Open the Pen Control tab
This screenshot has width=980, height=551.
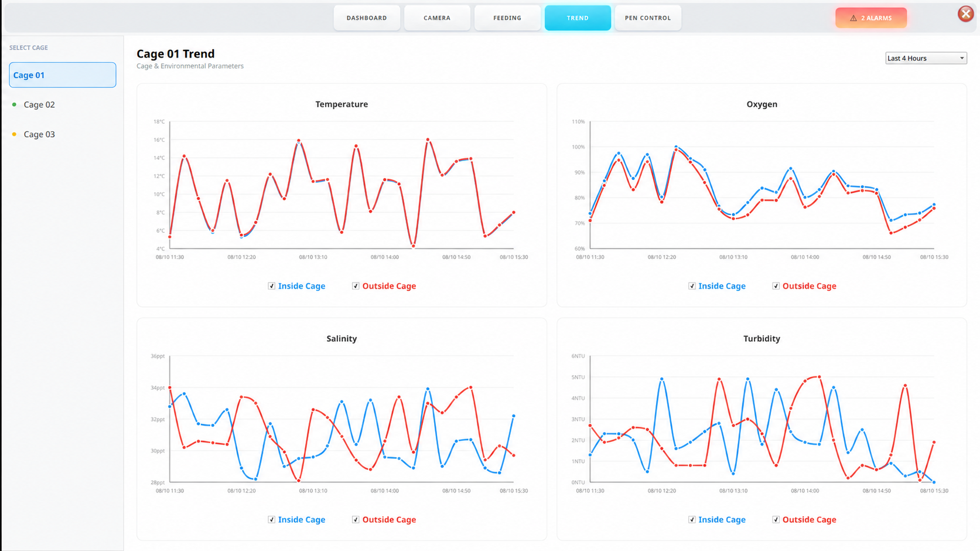coord(648,18)
